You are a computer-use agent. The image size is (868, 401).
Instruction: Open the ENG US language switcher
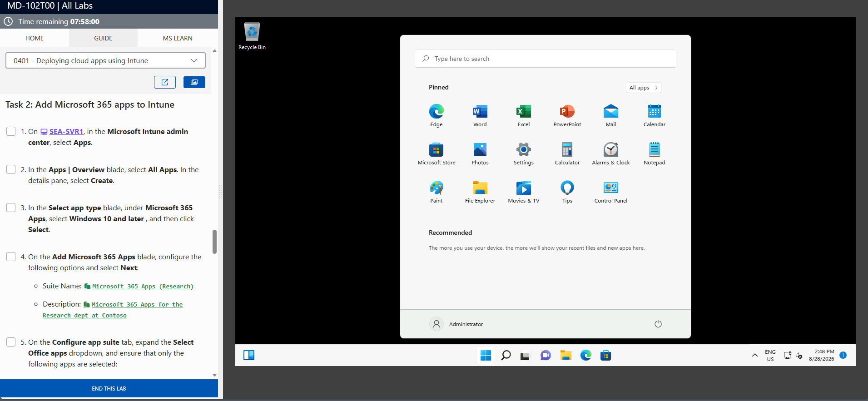[770, 355]
